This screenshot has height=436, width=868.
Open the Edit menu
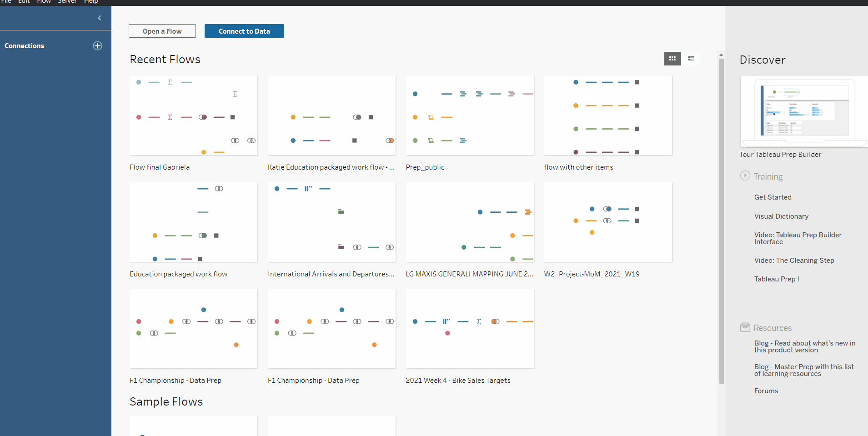24,2
